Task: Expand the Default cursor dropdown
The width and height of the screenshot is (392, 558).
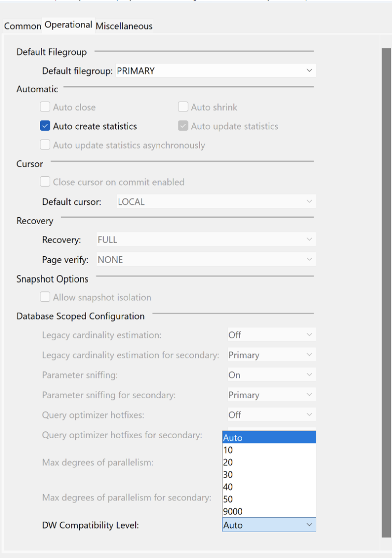Action: point(215,202)
